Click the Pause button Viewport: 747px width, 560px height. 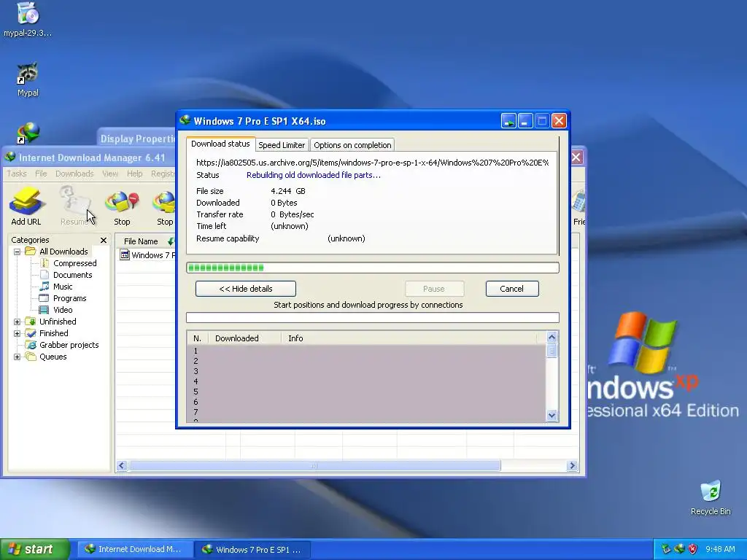(434, 289)
